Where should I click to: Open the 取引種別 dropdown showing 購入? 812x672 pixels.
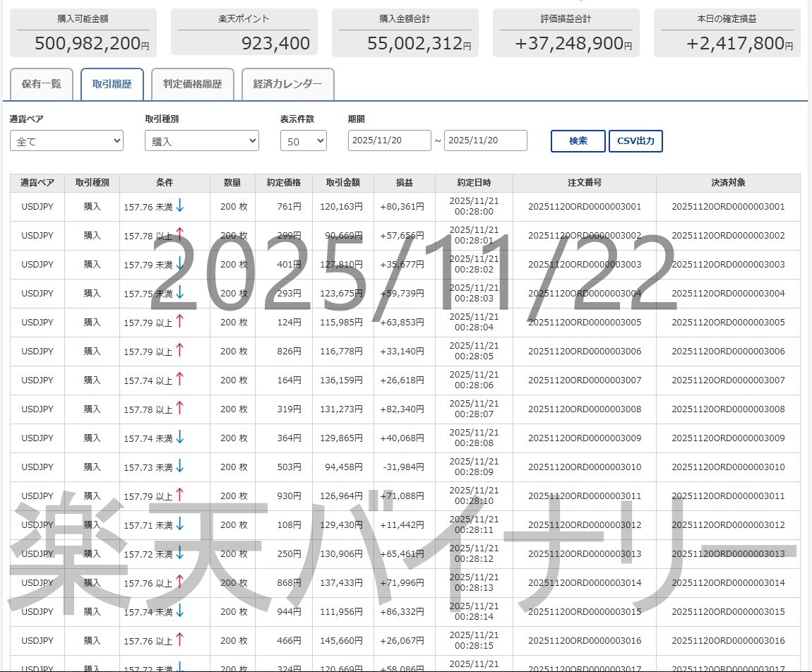[201, 140]
